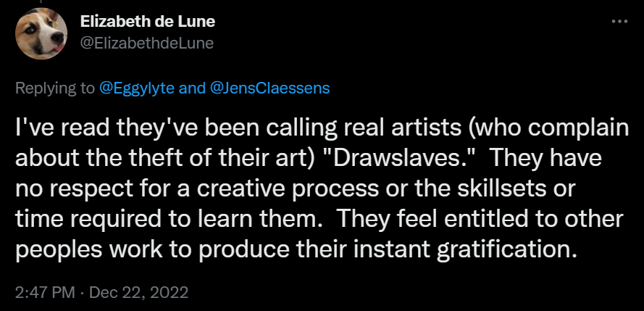Open the @JensClaessens mention link
This screenshot has width=644, height=311.
(x=269, y=88)
